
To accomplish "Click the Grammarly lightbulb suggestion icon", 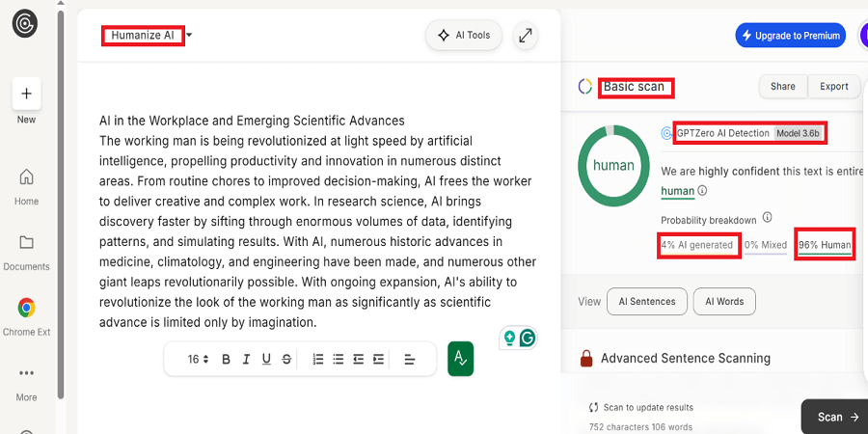I will (509, 338).
